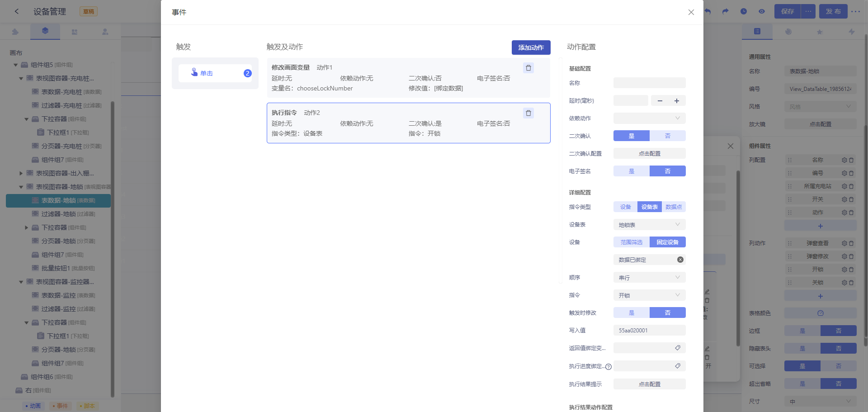Image resolution: width=868 pixels, height=412 pixels.
Task: Open the puzzle plugin tab in left sidebar
Action: click(x=15, y=32)
